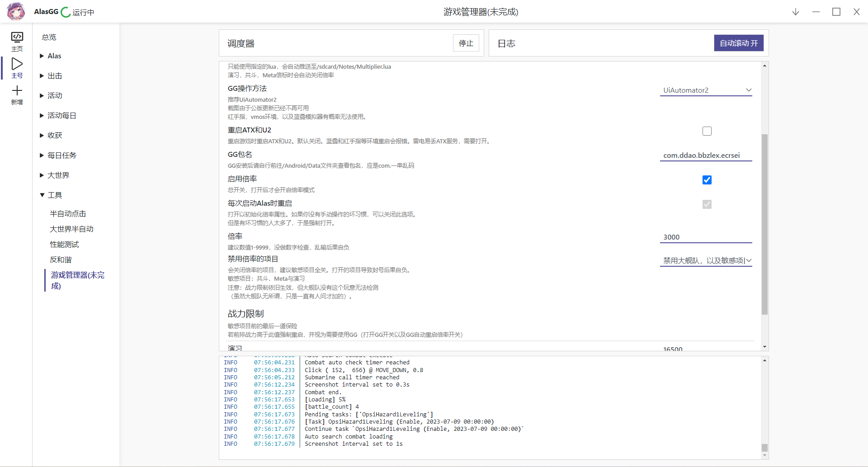868x467 pixels.
Task: Disable the 启用倍率 checkbox
Action: point(707,180)
